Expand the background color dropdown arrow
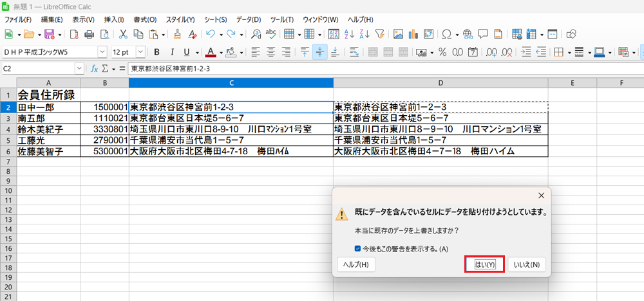Viewport: 644px width, 301px height. tap(241, 53)
